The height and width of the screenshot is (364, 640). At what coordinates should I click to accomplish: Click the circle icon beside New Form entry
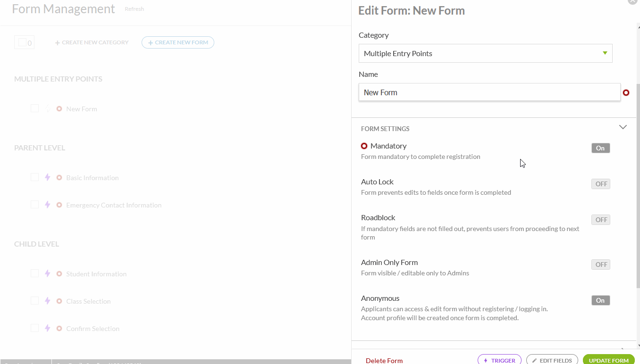pyautogui.click(x=59, y=109)
